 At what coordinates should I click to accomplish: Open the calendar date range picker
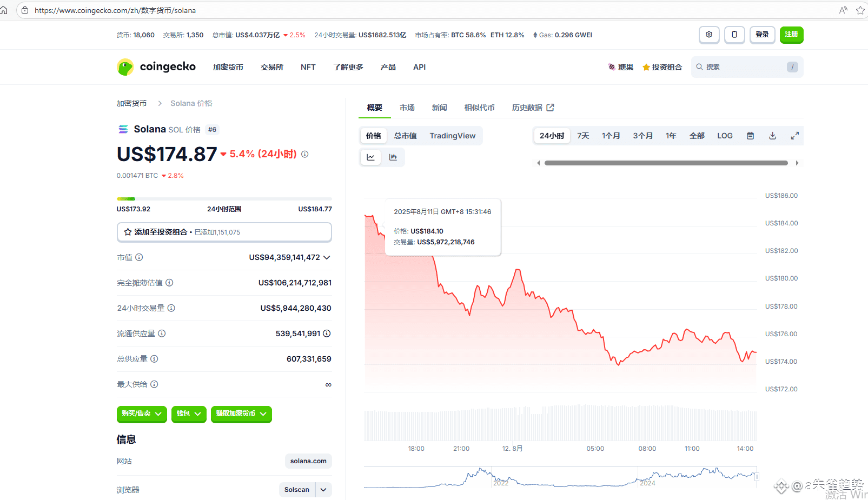[751, 136]
